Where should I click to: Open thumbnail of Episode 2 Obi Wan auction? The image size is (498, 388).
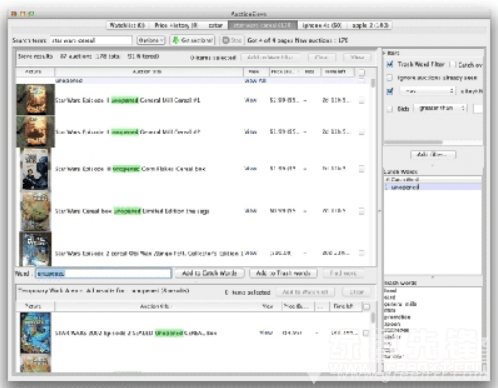pyautogui.click(x=35, y=249)
